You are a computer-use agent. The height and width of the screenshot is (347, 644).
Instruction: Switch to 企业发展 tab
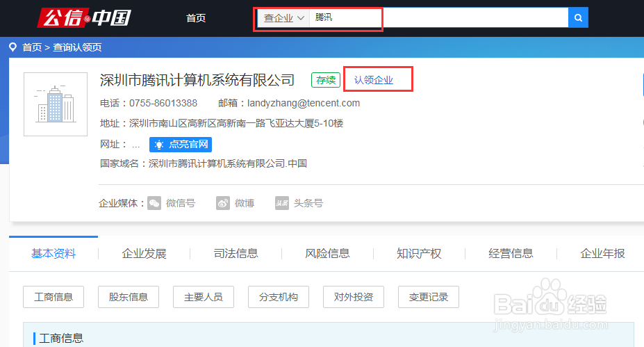[145, 254]
